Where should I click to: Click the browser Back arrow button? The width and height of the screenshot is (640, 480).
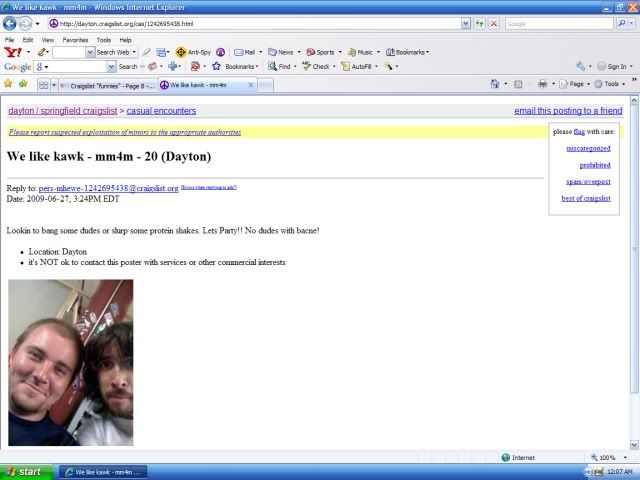(10, 23)
